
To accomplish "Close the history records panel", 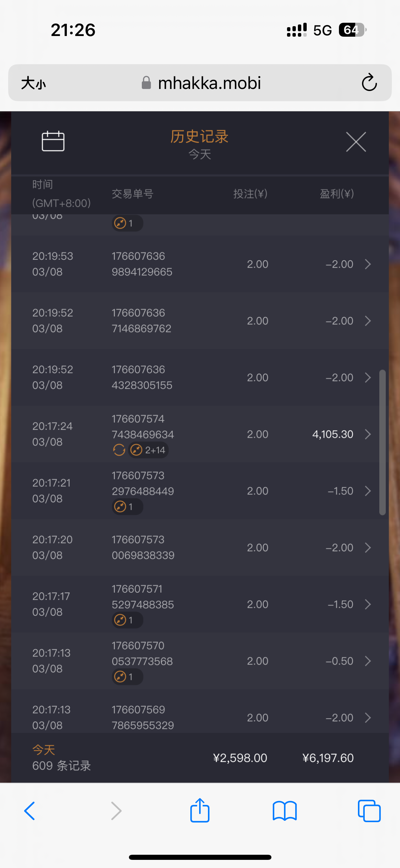I will click(356, 142).
